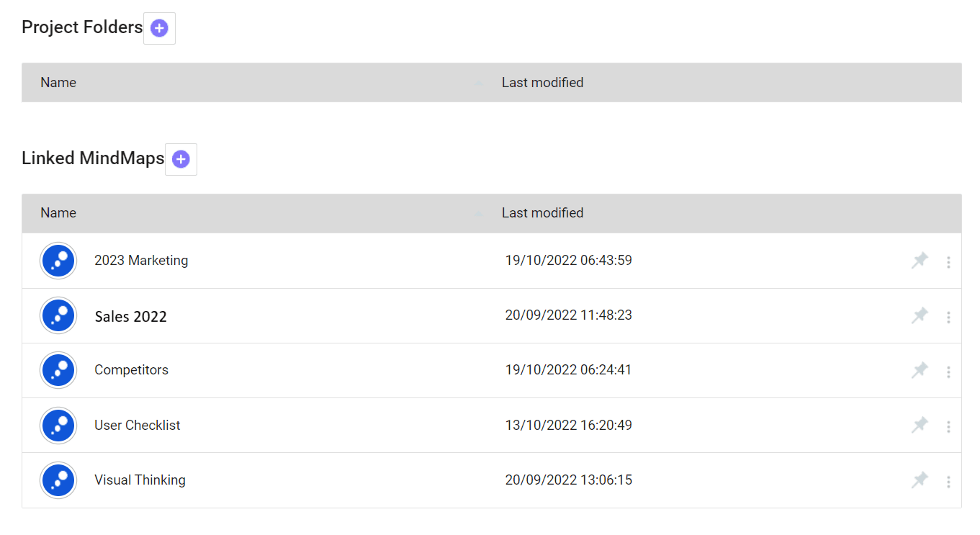Click the Competitors mindmap icon
The height and width of the screenshot is (535, 980).
coord(58,370)
